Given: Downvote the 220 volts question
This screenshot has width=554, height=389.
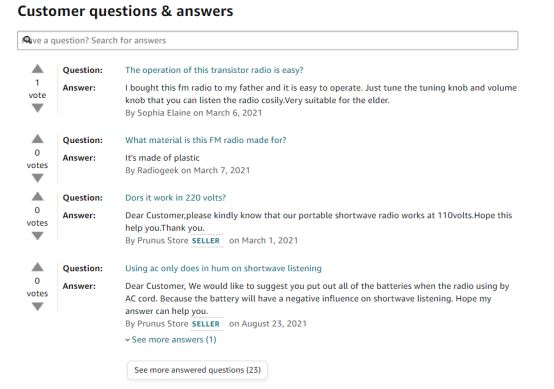Looking at the screenshot, I should point(37,236).
